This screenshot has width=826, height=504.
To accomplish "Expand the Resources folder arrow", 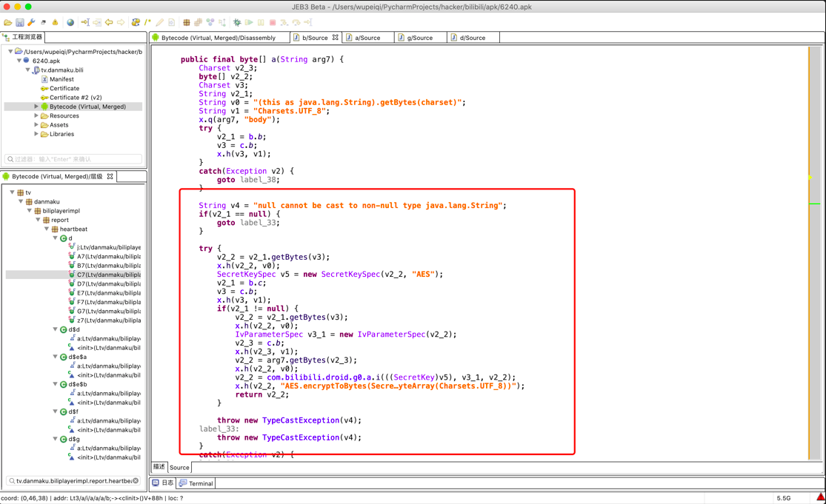I will click(x=36, y=115).
